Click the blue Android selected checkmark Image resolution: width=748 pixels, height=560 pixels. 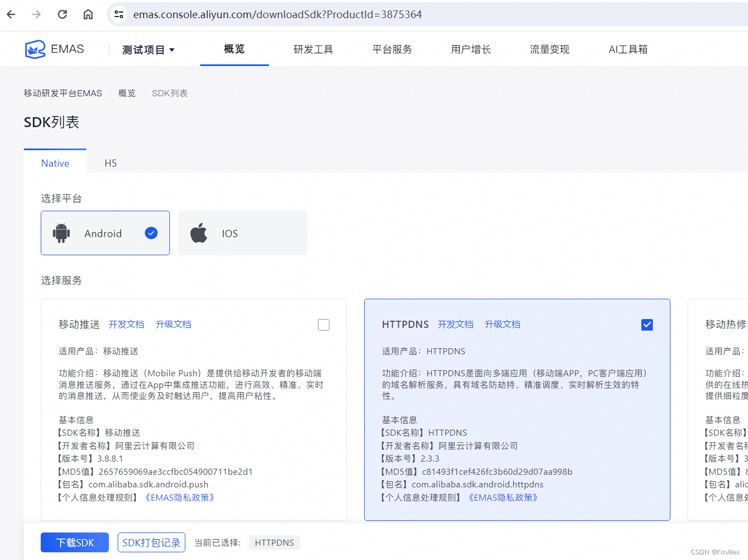pos(151,233)
